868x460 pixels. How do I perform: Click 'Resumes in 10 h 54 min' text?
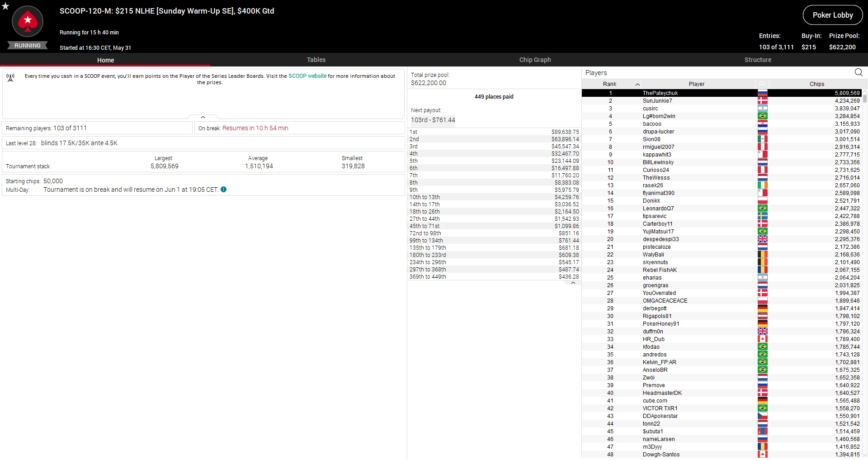[x=255, y=128]
